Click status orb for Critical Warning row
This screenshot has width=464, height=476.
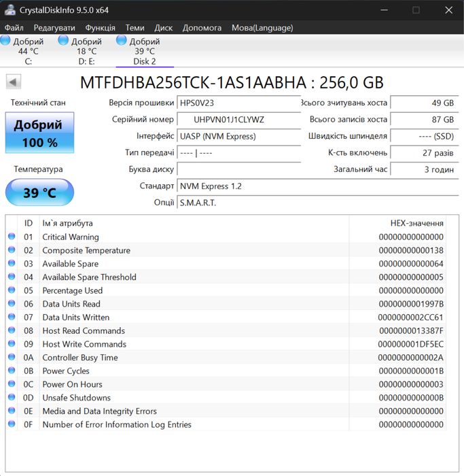click(12, 236)
